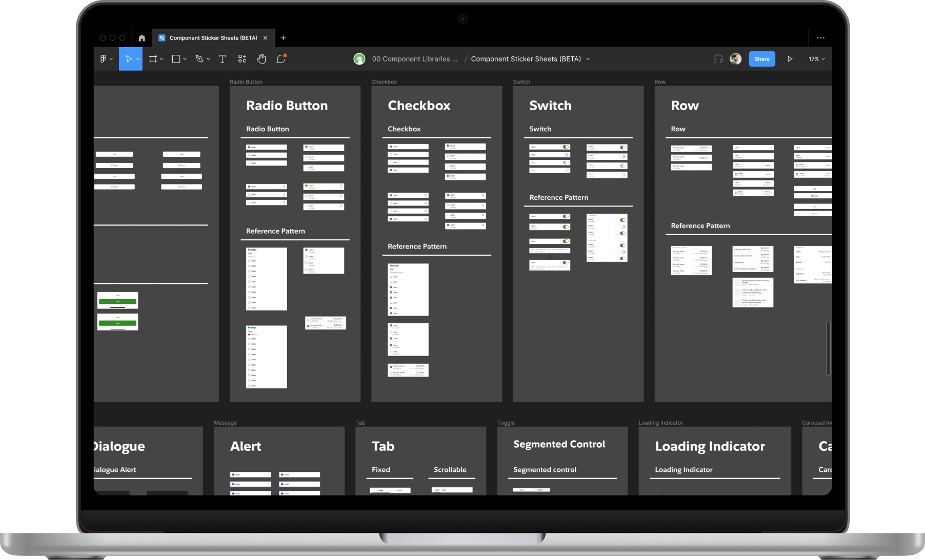Click the Component Sticker Sheets file title
Screen dimensions: 925x560
(x=526, y=59)
